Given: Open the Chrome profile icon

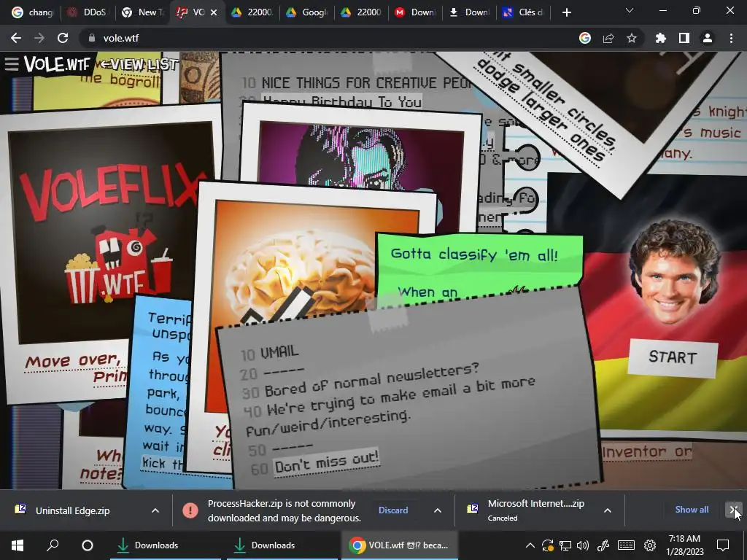Looking at the screenshot, I should coord(708,38).
